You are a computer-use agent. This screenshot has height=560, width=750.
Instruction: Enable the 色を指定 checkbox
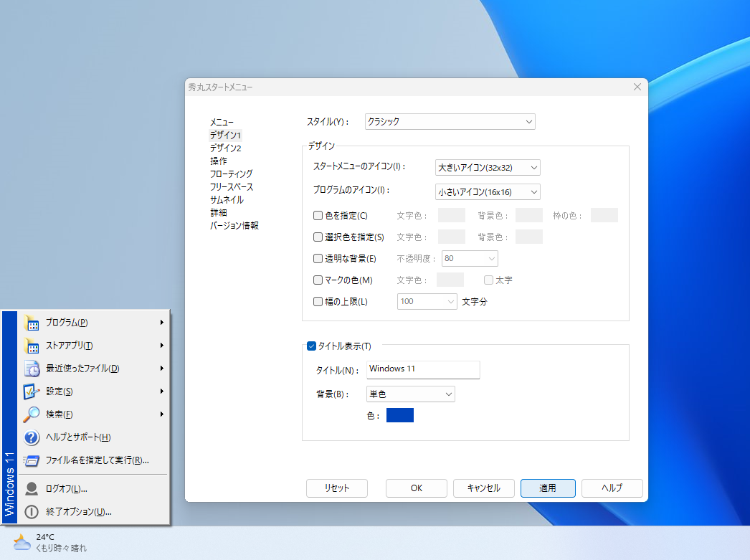pyautogui.click(x=317, y=215)
